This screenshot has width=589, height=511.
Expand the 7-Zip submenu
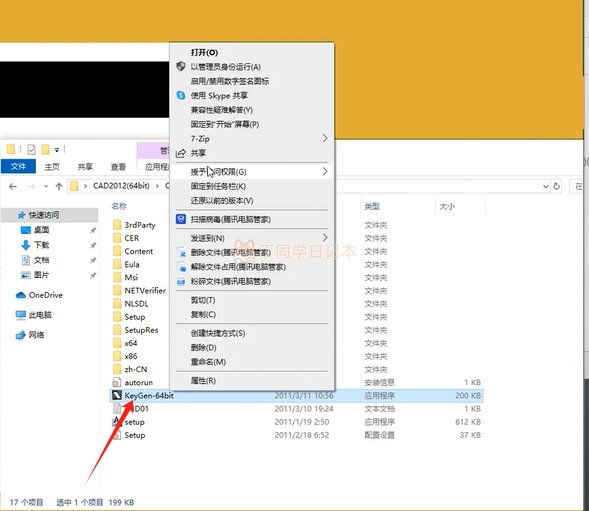[325, 138]
